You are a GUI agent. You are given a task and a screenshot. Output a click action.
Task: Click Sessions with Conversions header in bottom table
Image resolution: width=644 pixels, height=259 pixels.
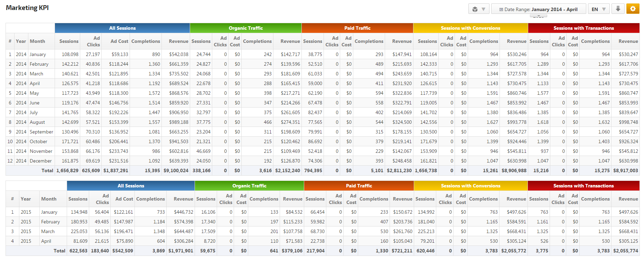point(470,186)
